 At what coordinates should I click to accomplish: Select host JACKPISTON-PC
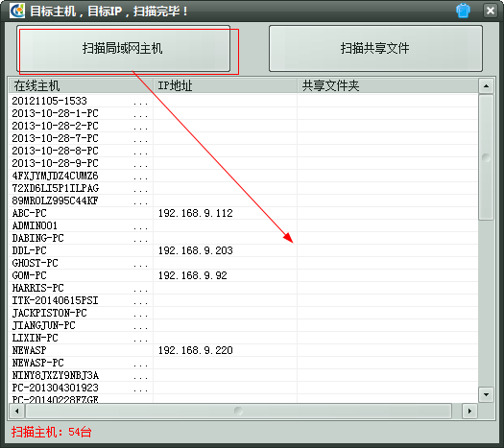[50, 313]
